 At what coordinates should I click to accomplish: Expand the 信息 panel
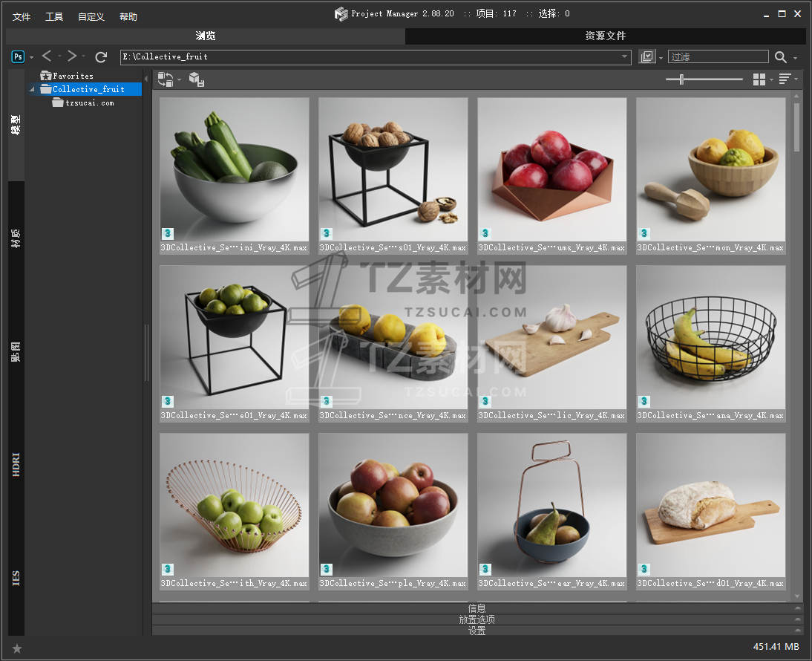point(477,608)
